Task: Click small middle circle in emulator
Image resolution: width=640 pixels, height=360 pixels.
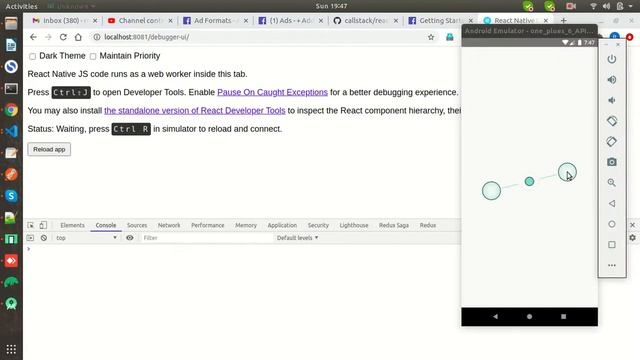Action: (x=529, y=181)
